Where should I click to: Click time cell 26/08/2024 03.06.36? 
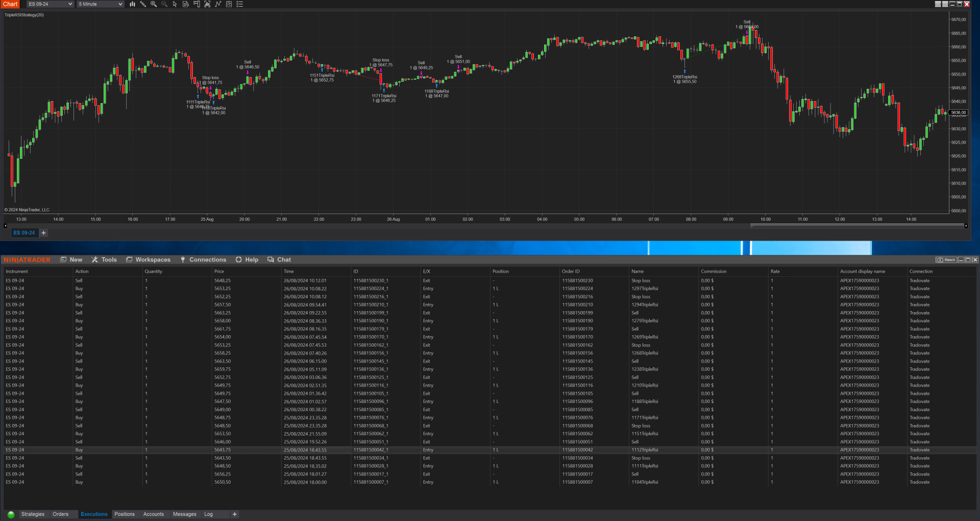point(305,377)
